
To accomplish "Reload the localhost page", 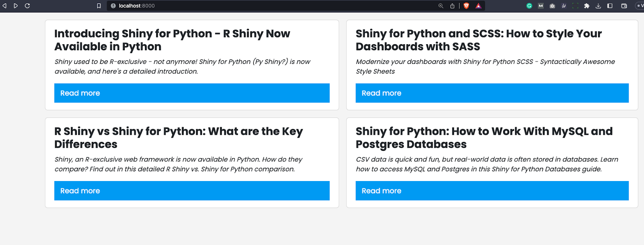I will pyautogui.click(x=27, y=6).
